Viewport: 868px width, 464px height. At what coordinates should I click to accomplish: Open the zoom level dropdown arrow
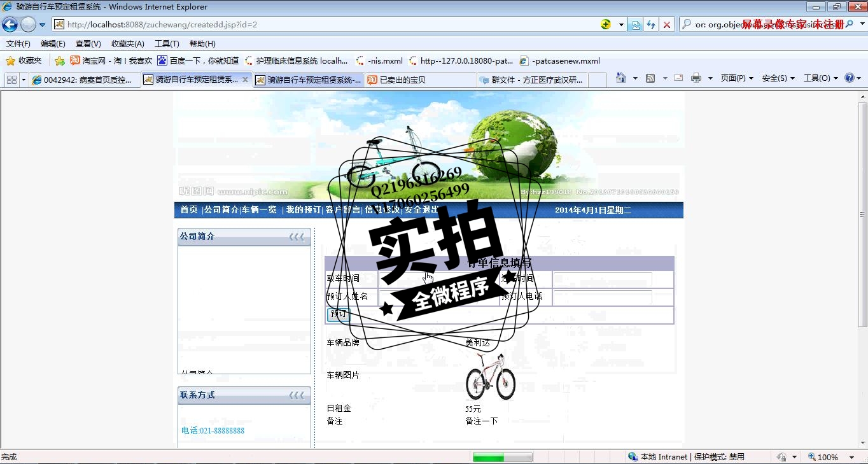[x=851, y=457]
